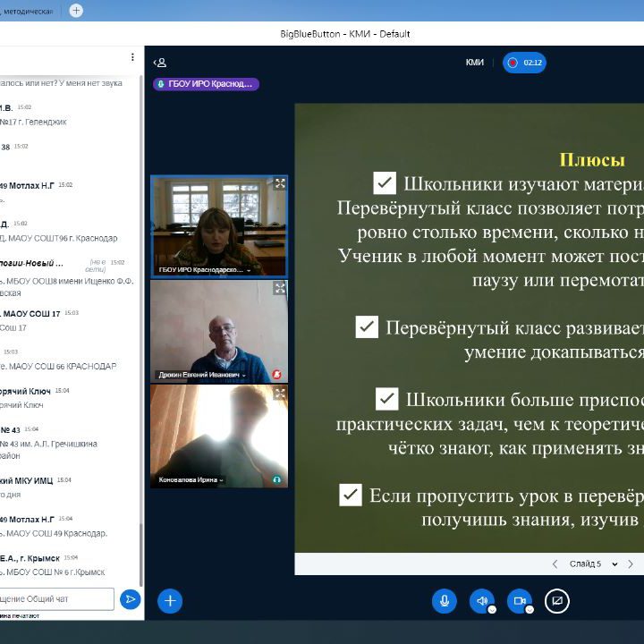Viewport: 644px width, 644px height.
Task: Fullscreen the ГБОУ ИРО Краснодарско webcam
Action: 279,183
